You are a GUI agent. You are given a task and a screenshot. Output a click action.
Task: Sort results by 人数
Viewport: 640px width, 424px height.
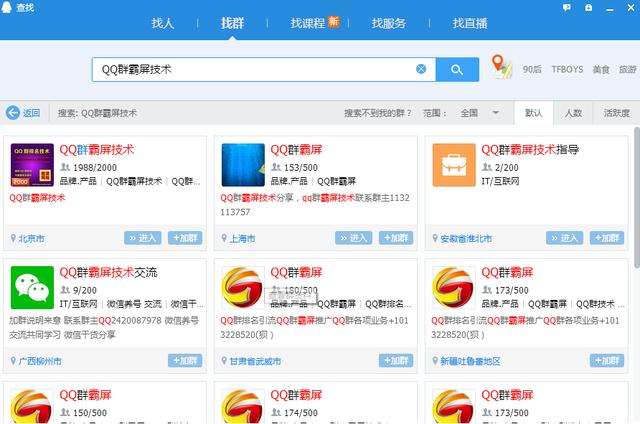573,113
